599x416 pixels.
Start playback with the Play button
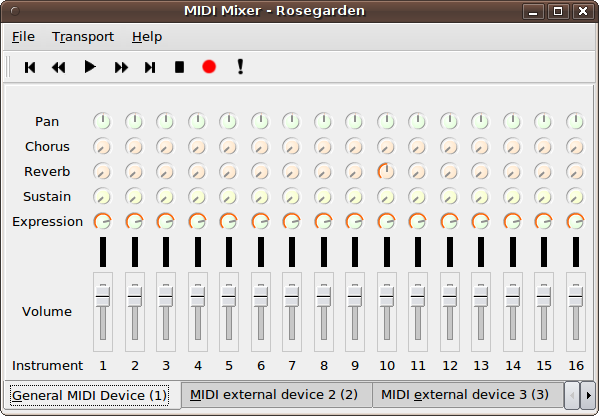(90, 67)
